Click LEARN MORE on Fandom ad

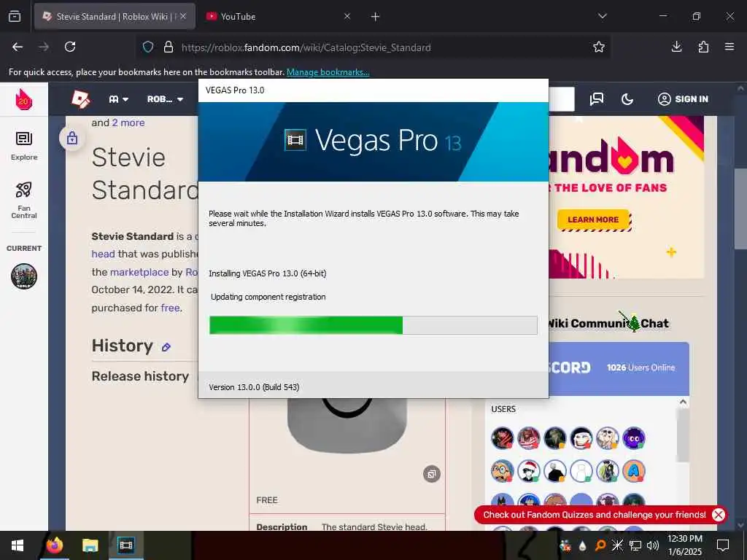tap(594, 219)
